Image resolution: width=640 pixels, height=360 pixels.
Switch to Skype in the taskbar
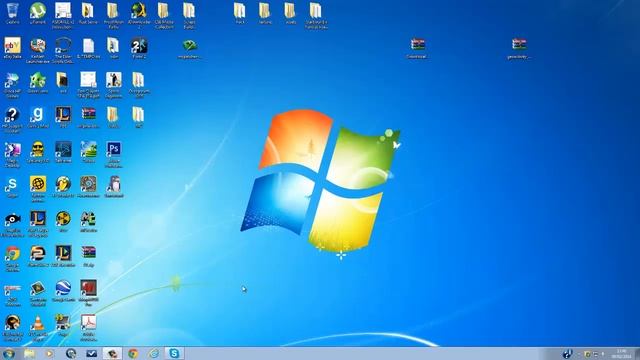(174, 353)
